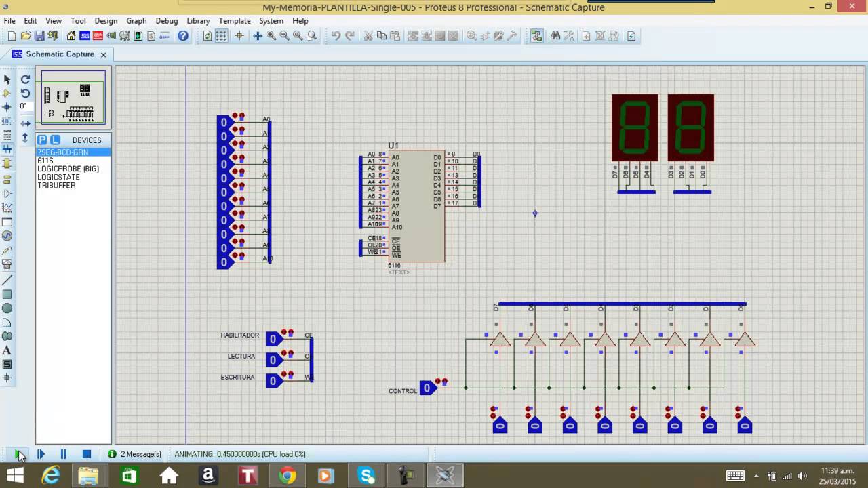Image resolution: width=868 pixels, height=488 pixels.
Task: Run the simulation with the Play button
Action: (18, 454)
